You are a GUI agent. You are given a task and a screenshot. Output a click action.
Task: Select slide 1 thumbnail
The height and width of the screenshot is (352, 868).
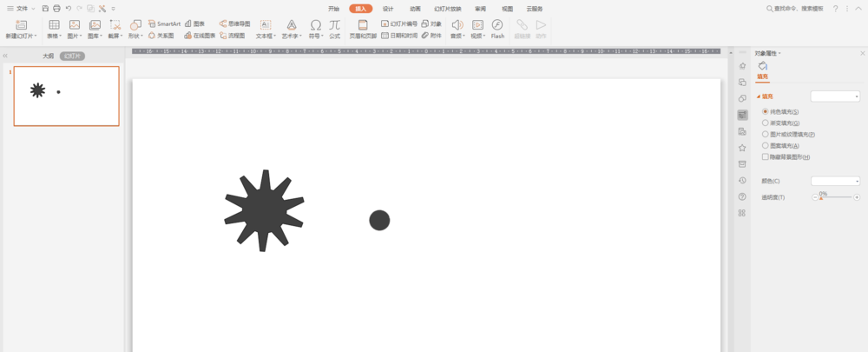67,96
